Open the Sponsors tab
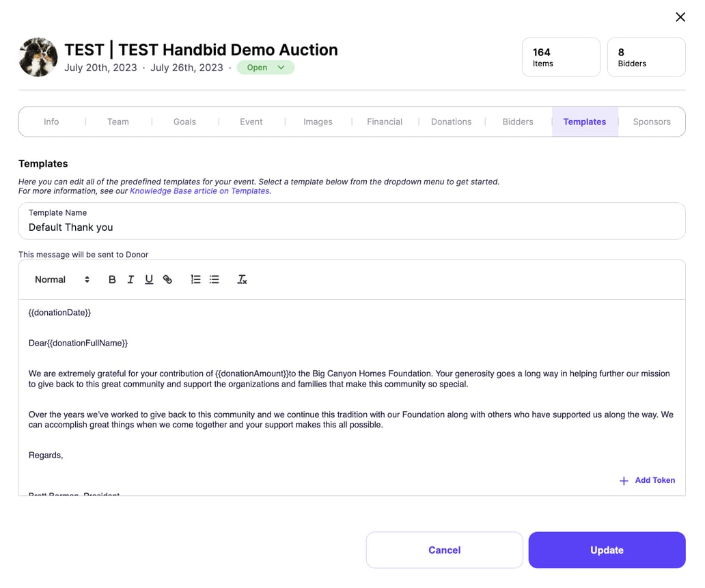705x588 pixels. click(651, 122)
